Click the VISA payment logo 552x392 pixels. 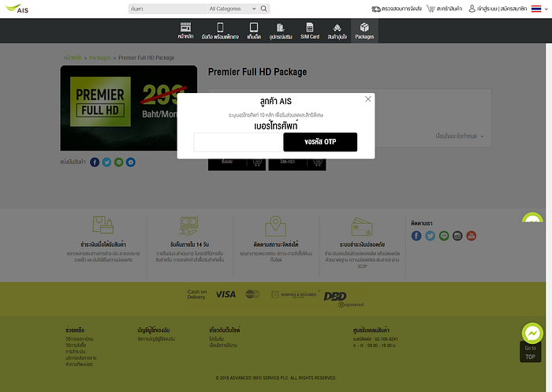coord(226,294)
